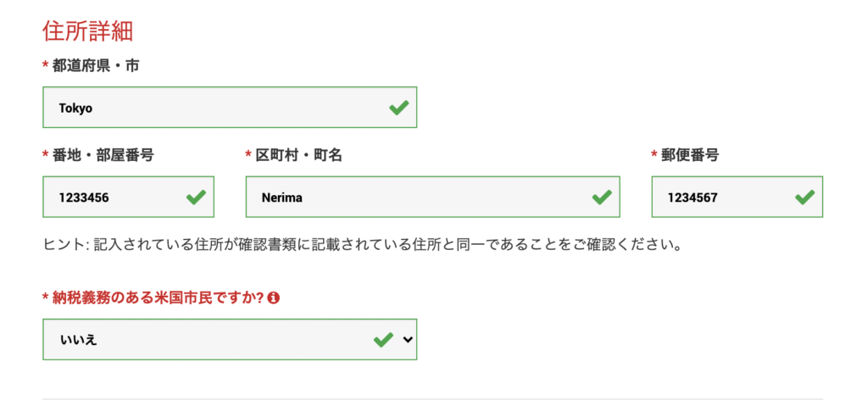Expand the dropdown using its chevron arrow
The width and height of the screenshot is (868, 406).
point(408,340)
